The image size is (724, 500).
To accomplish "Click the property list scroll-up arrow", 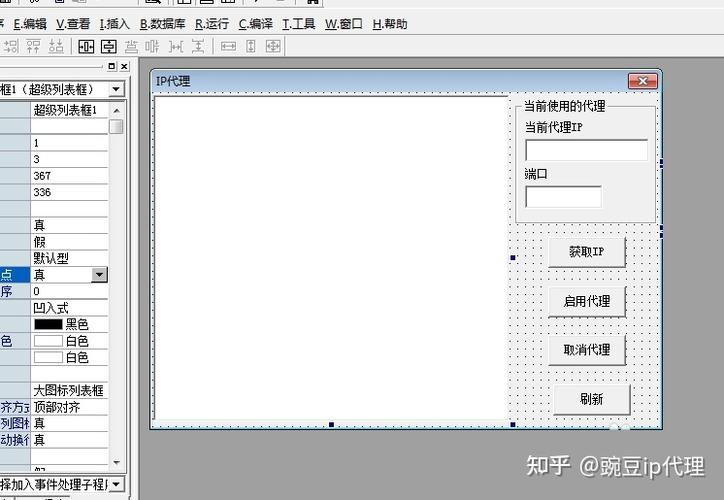I will click(x=116, y=110).
